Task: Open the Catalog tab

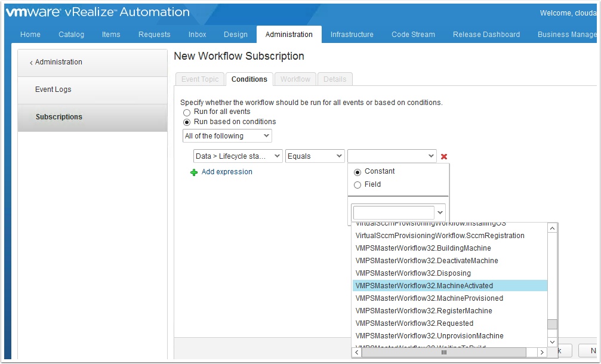Action: click(71, 35)
